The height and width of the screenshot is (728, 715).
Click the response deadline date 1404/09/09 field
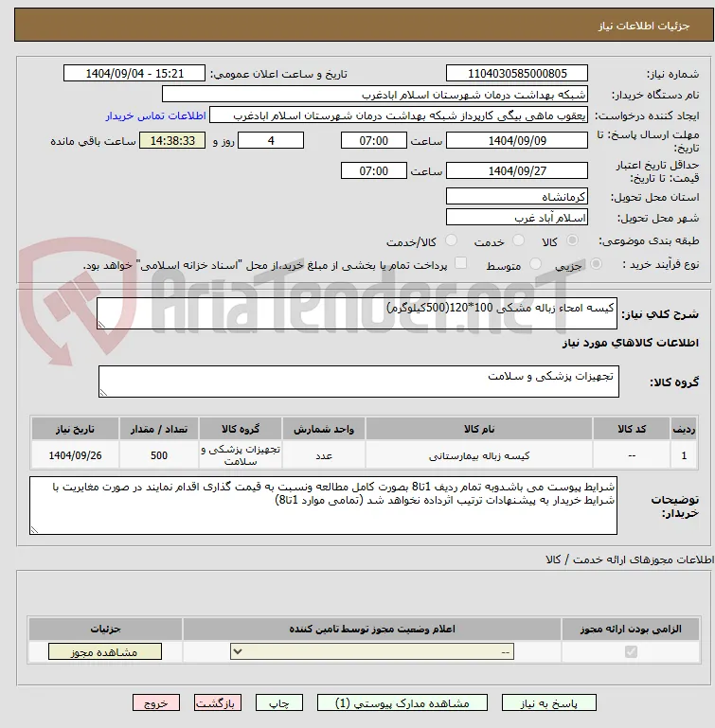[x=517, y=141]
